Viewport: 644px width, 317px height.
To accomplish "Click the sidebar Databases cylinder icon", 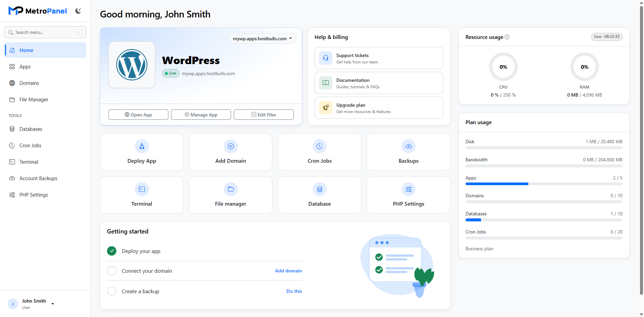I will point(12,129).
